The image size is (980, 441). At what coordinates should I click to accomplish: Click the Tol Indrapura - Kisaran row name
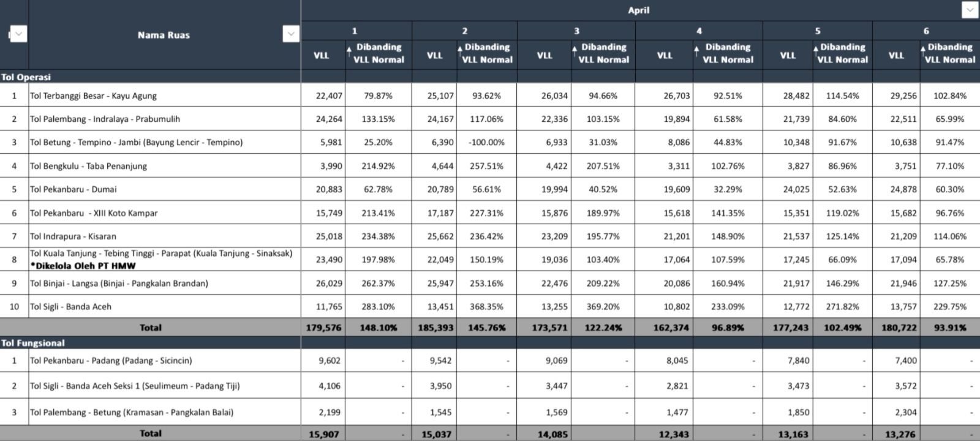(73, 236)
